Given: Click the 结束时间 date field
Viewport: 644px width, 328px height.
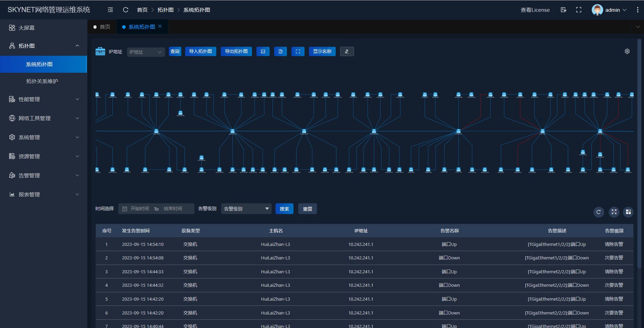Looking at the screenshot, I should (173, 209).
